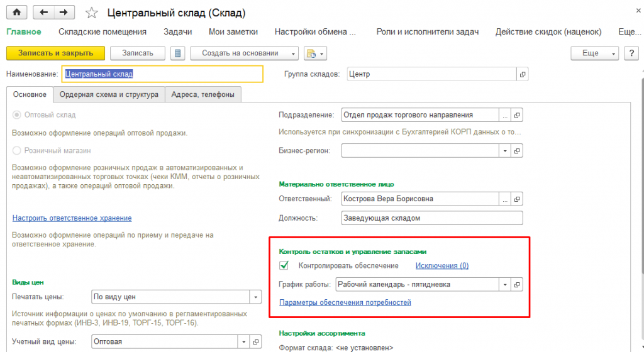Open Действие скидок (наценок) navigation item
Image resolution: width=644 pixels, height=352 pixels.
pos(548,31)
